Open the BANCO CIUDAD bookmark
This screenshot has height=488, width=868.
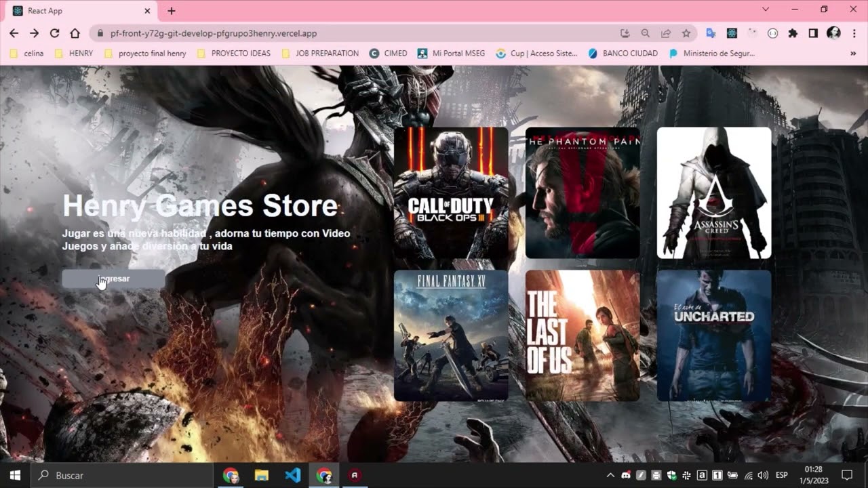click(623, 53)
